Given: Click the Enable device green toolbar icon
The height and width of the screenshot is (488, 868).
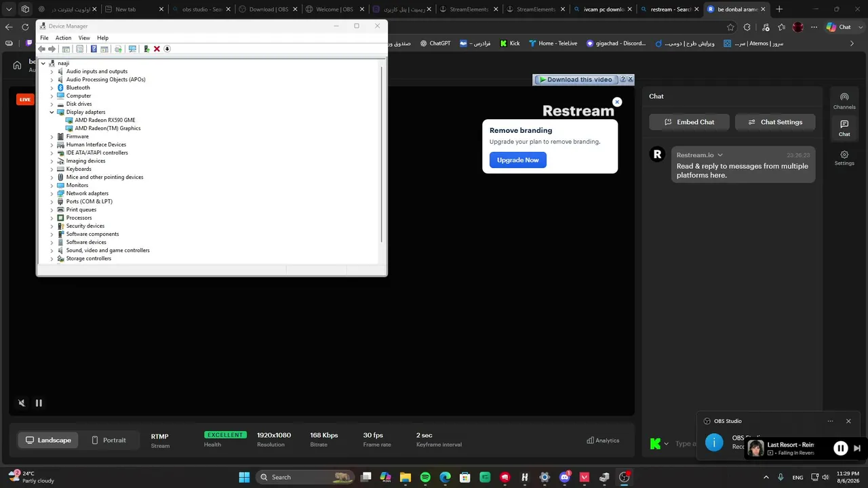Looking at the screenshot, I should pyautogui.click(x=146, y=49).
